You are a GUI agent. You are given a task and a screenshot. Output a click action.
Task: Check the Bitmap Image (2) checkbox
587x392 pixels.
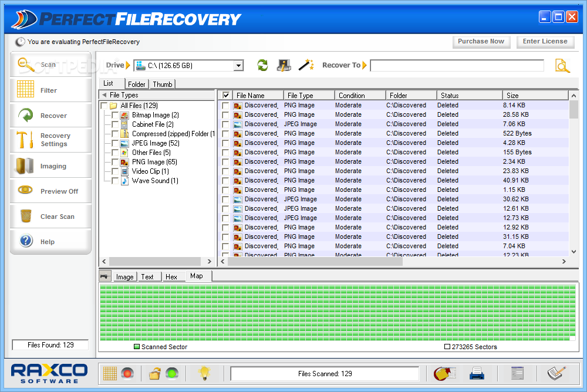coord(115,115)
